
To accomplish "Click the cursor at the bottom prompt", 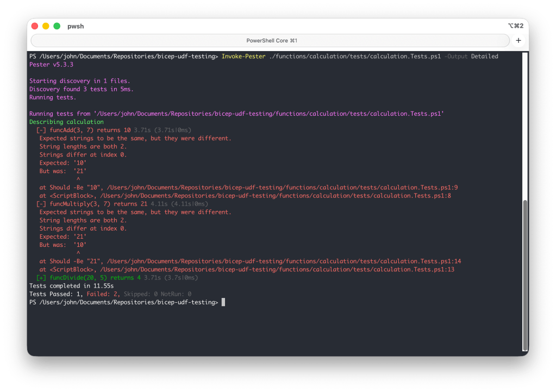I will [223, 302].
